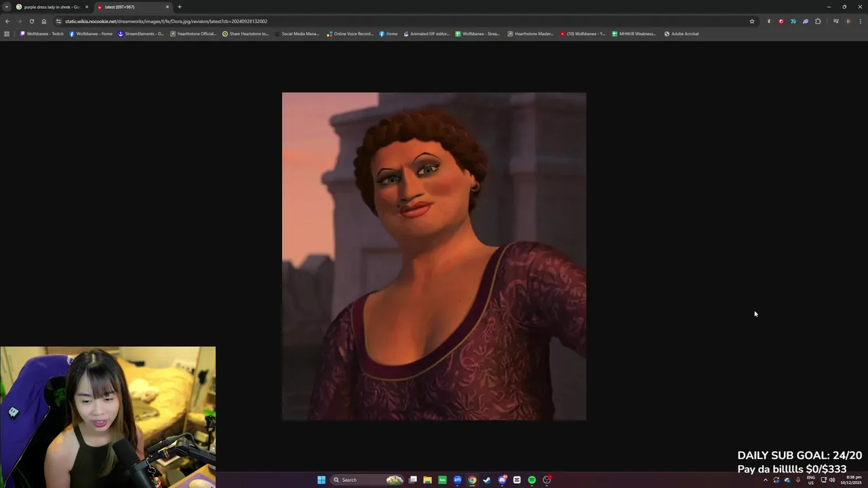Open the 'Social Media Mana...' bookmark
The height and width of the screenshot is (488, 868).
pyautogui.click(x=297, y=34)
